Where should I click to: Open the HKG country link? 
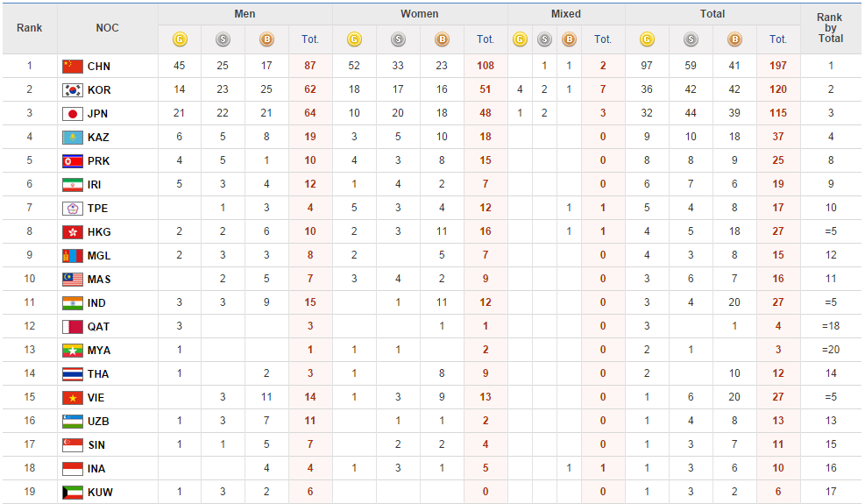point(99,232)
